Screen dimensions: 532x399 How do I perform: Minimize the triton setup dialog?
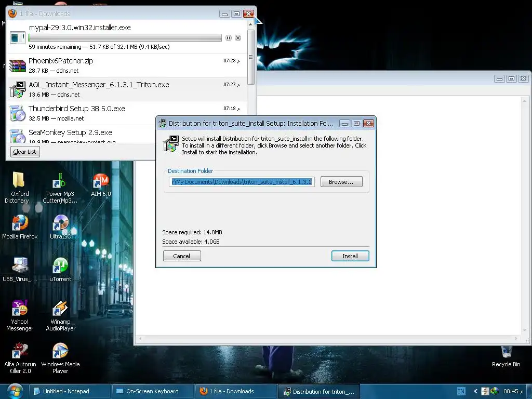[344, 124]
